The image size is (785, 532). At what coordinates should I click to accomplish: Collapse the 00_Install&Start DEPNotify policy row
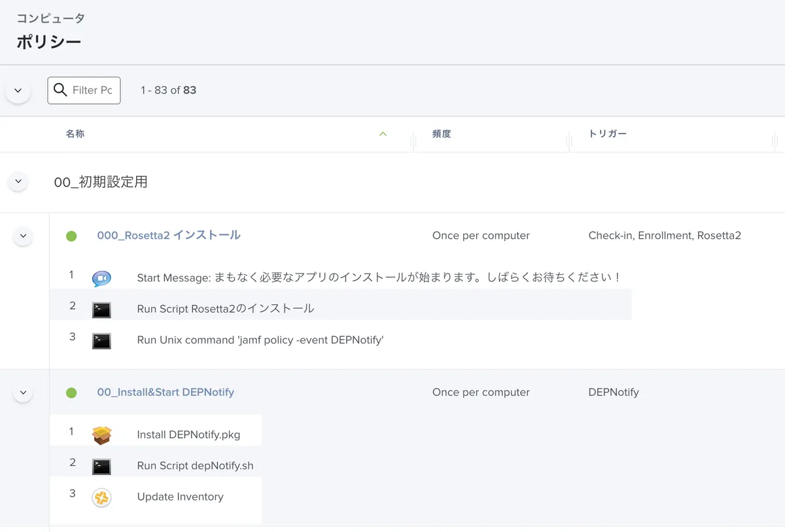click(23, 393)
